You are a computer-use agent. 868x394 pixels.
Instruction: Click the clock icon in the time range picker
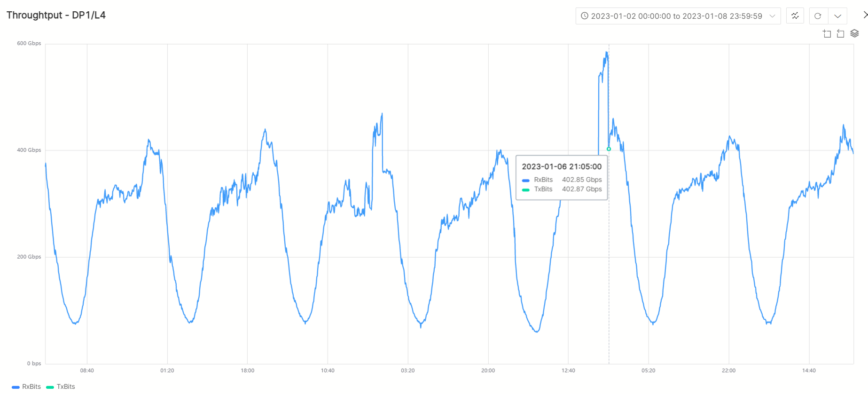pos(585,16)
